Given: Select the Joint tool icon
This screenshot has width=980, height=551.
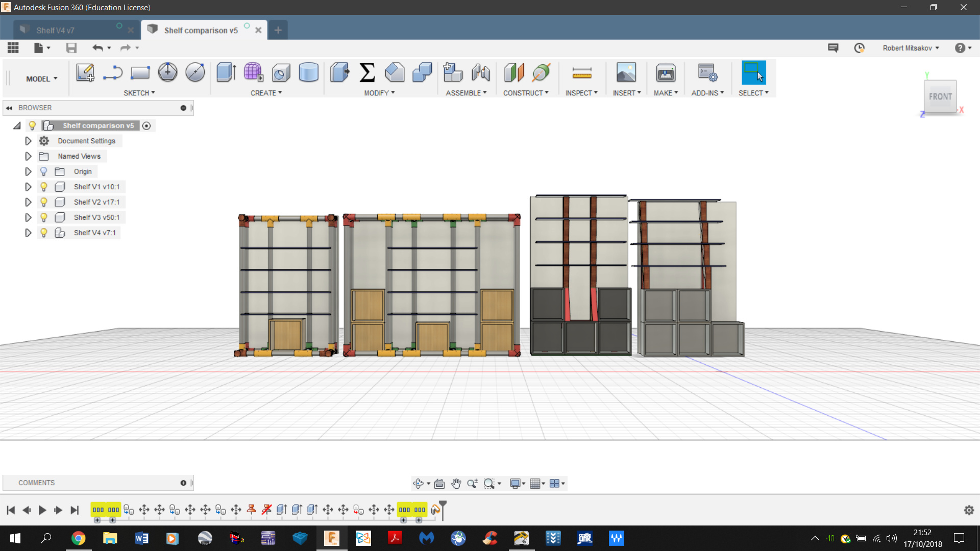Looking at the screenshot, I should [480, 72].
